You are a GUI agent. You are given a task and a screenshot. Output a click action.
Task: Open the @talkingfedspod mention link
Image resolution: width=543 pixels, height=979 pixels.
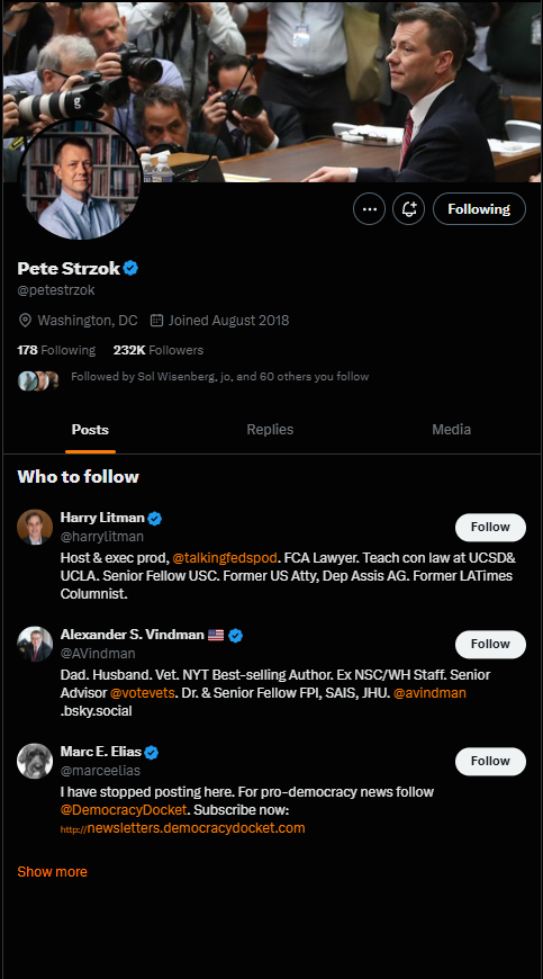224,558
